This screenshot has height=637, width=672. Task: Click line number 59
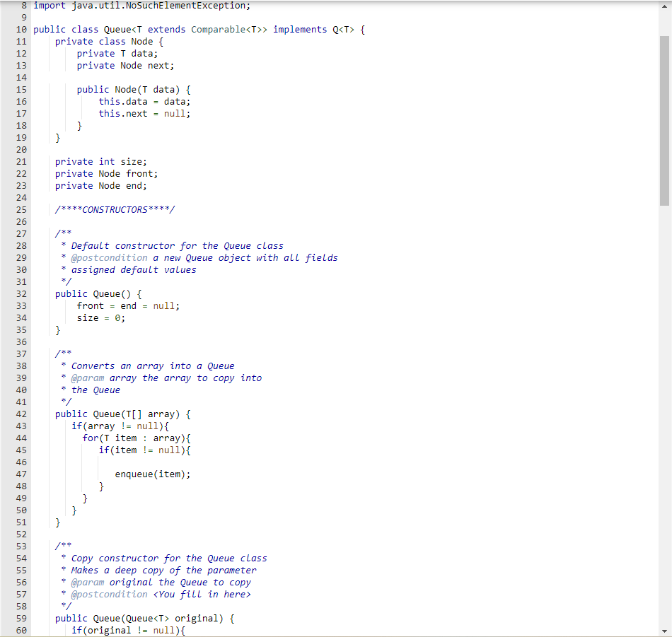pos(21,618)
